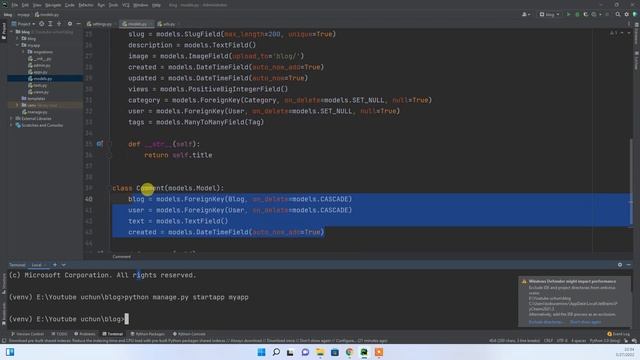The height and width of the screenshot is (360, 640).
Task: Open PyCharm icon in taskbar
Action: (364, 352)
